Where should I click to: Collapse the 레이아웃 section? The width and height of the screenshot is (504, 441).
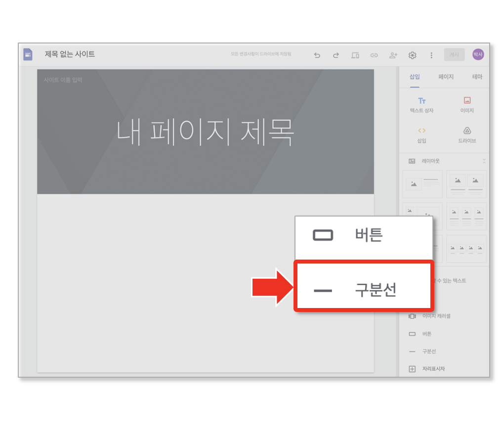point(484,161)
